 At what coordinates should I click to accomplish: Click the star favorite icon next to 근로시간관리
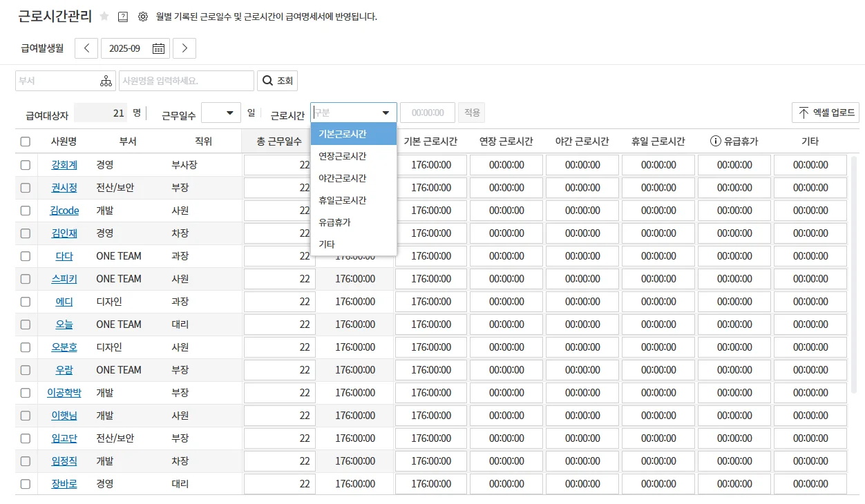[104, 16]
